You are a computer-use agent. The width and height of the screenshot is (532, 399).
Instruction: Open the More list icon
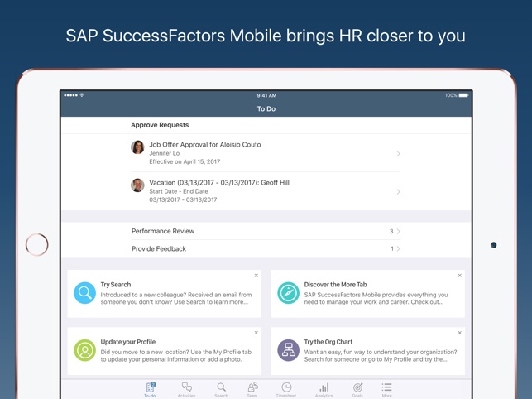(386, 387)
